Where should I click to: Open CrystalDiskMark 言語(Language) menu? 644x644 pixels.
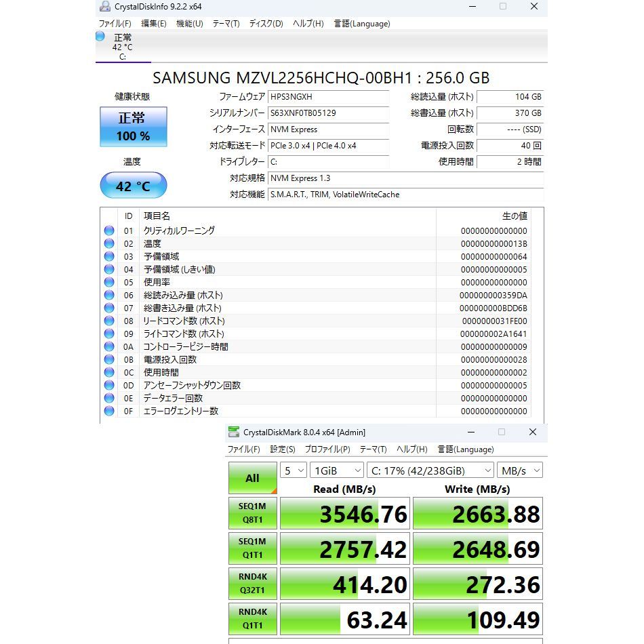click(x=466, y=449)
